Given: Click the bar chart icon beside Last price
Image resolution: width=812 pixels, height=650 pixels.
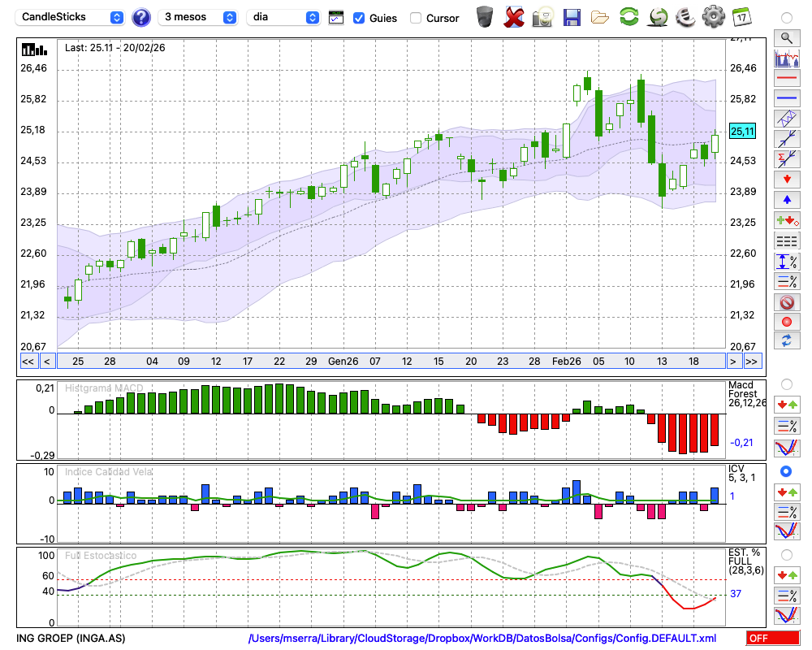Looking at the screenshot, I should click(34, 50).
